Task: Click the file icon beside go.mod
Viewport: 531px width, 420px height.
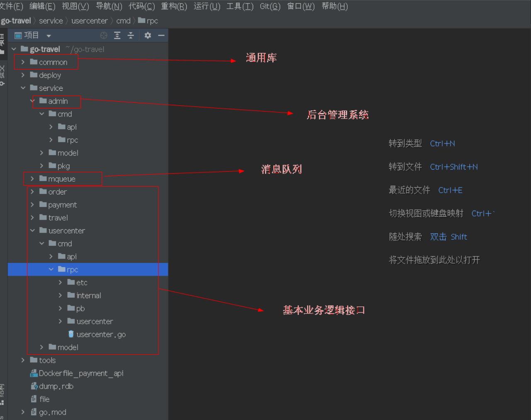Action: click(x=33, y=412)
